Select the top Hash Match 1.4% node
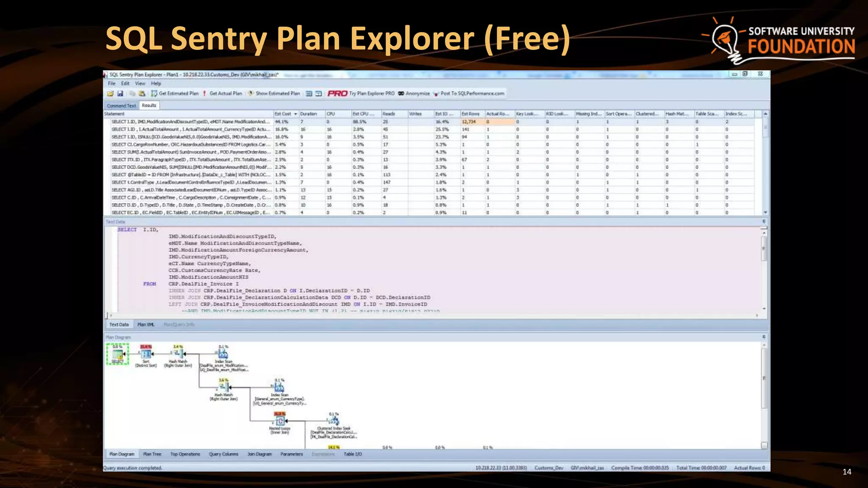 point(178,356)
